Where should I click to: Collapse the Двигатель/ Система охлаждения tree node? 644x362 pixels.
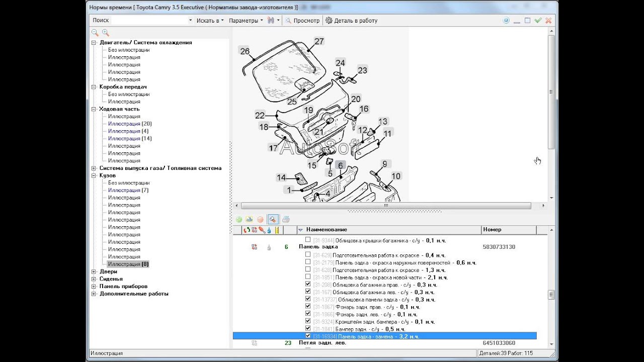(x=94, y=43)
